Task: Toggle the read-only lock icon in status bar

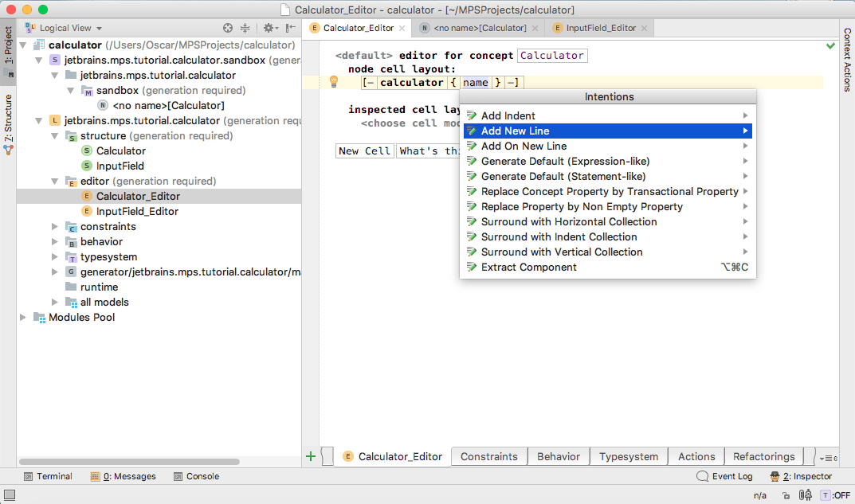Action: coord(786,495)
